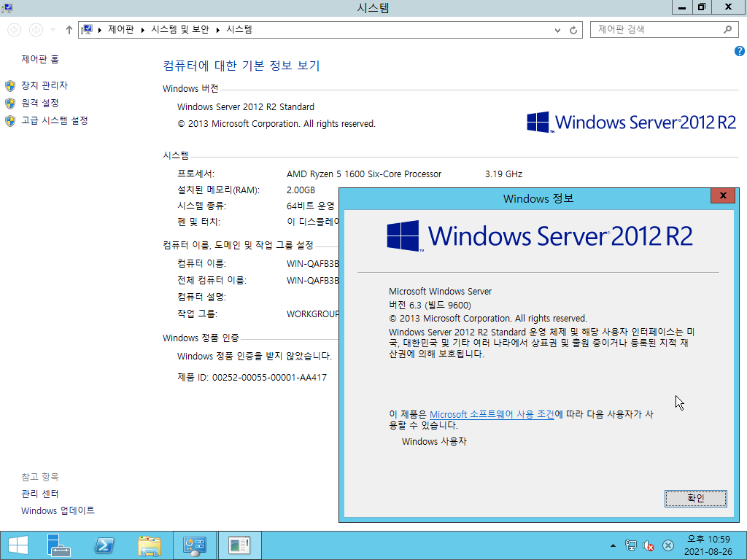
Task: Click the tray icon left of the clock
Action: tap(668, 545)
